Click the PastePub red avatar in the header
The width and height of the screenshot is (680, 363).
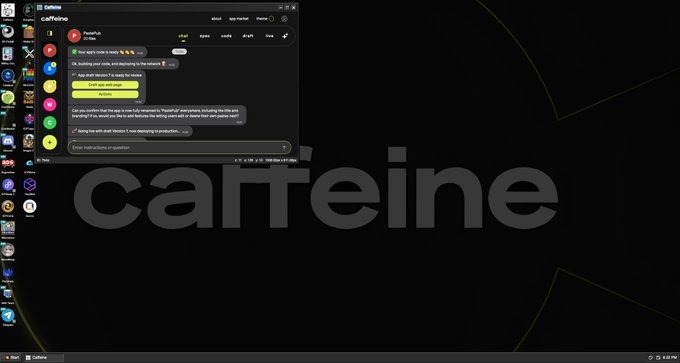coord(74,36)
